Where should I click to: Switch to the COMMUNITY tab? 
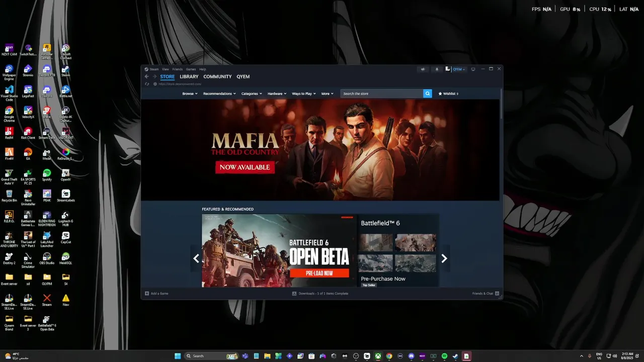[217, 76]
